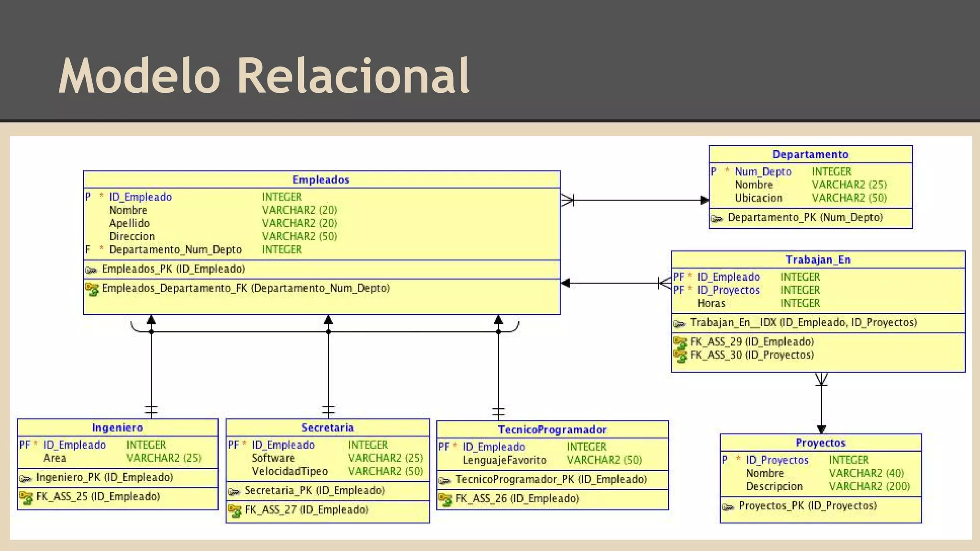980x551 pixels.
Task: Click the FK_ASS_27 foreign key icon
Action: pos(234,511)
